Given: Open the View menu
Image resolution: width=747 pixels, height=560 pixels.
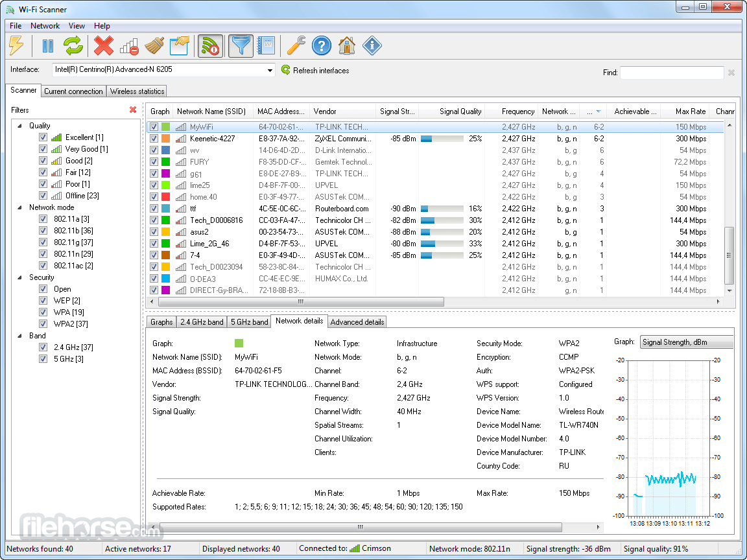Looking at the screenshot, I should pyautogui.click(x=77, y=26).
